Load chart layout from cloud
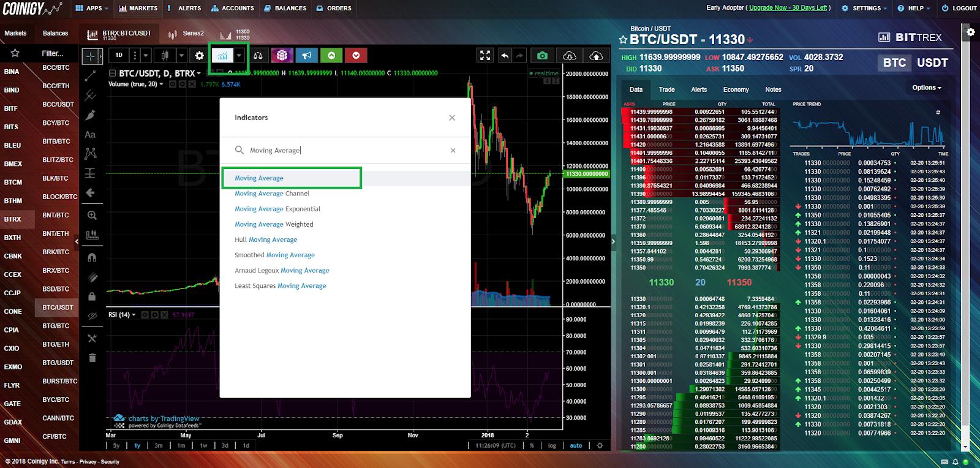The image size is (980, 468). tap(570, 56)
